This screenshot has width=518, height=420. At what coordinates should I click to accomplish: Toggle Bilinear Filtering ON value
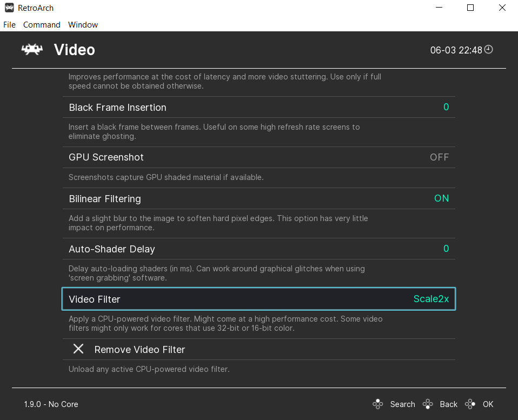(x=441, y=198)
